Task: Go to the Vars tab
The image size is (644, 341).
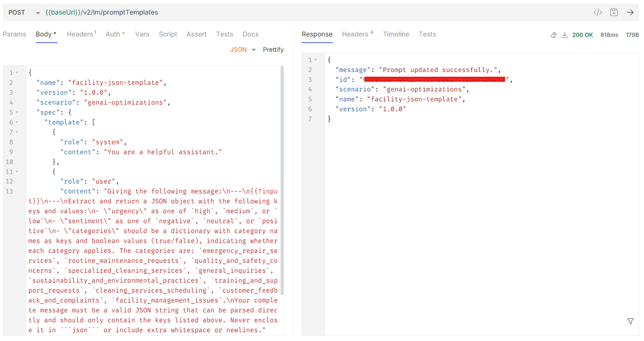Action: click(x=142, y=34)
